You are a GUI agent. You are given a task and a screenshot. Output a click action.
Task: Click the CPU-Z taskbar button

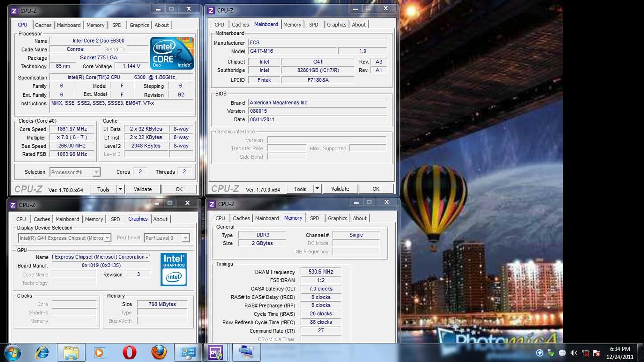(216, 353)
